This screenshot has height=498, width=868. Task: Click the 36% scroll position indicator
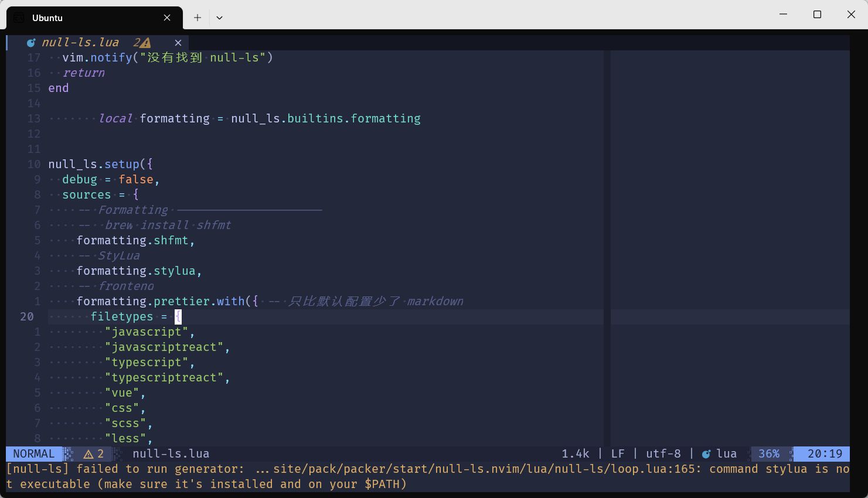coord(769,454)
